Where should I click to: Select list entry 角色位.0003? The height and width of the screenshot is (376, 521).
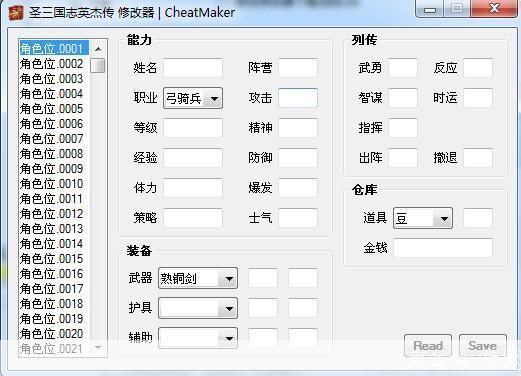(x=54, y=79)
